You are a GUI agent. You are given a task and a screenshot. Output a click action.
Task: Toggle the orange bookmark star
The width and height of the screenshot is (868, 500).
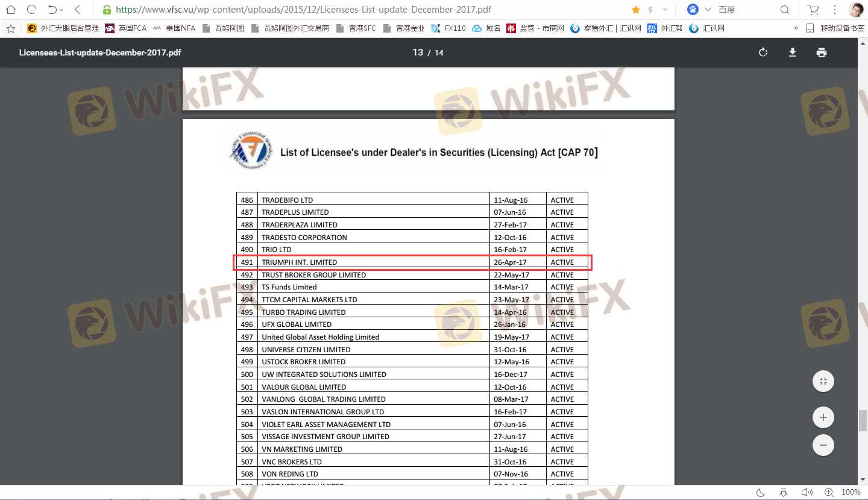635,10
